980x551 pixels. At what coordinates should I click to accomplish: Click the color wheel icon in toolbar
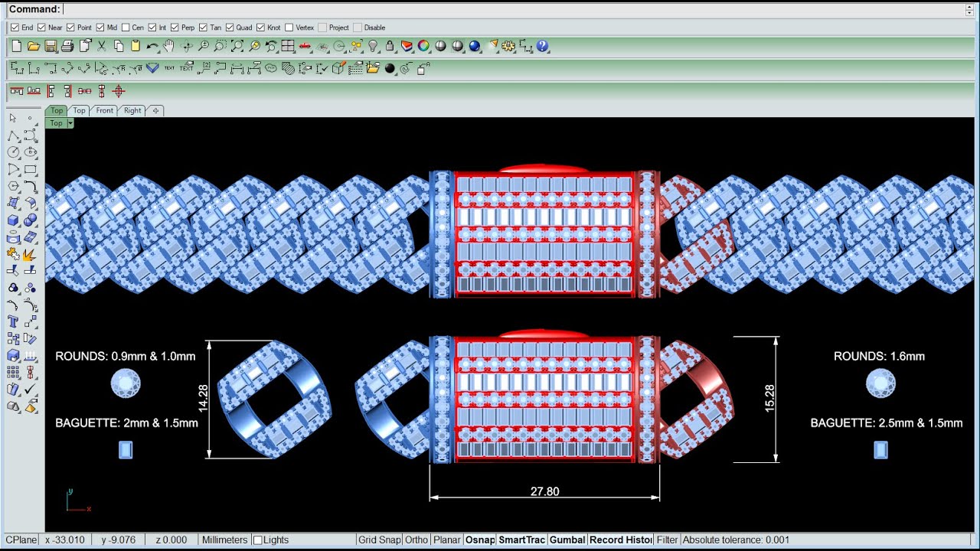click(423, 46)
